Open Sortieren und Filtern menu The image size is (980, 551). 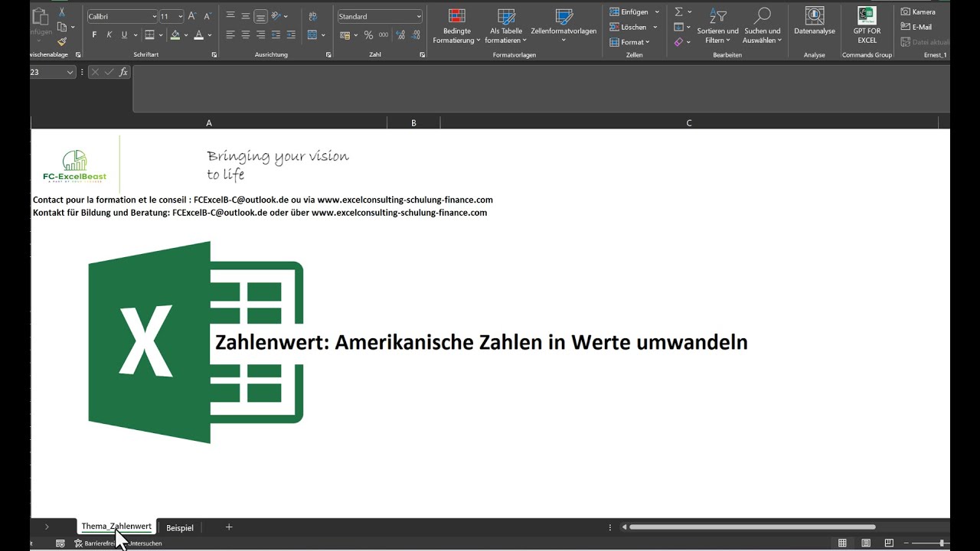pos(717,26)
